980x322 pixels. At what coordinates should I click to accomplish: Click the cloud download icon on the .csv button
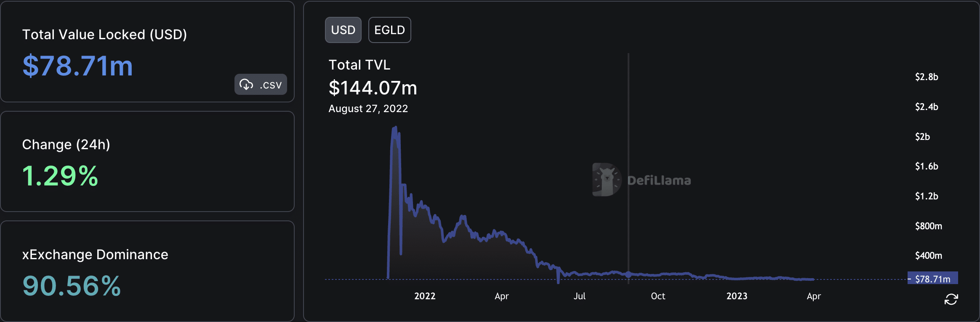245,84
